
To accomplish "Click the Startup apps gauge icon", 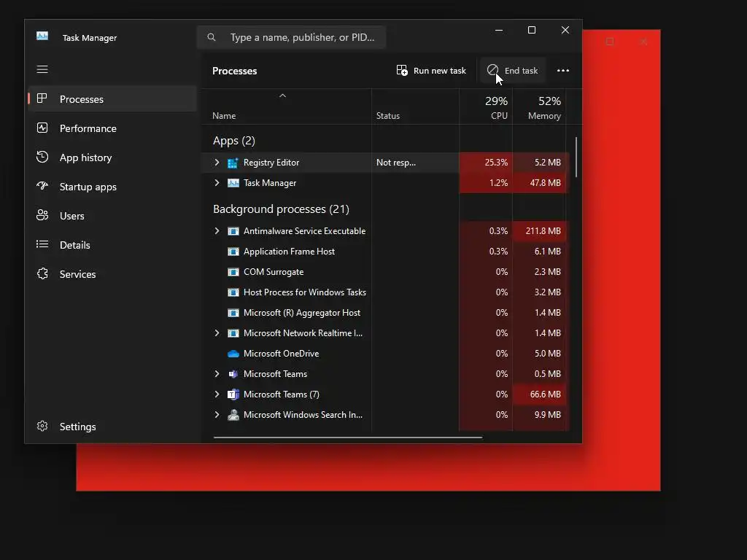I will (42, 186).
